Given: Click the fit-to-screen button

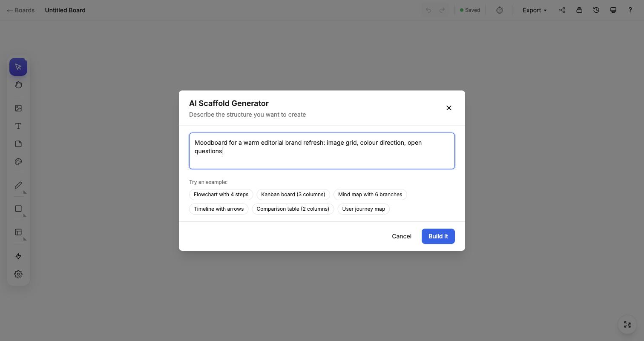Looking at the screenshot, I should [x=627, y=325].
